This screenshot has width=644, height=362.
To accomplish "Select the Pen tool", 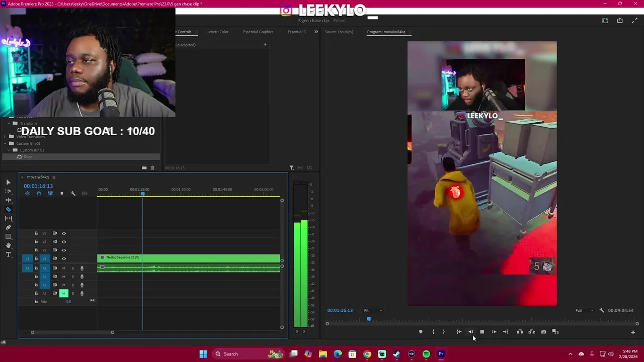I will [9, 227].
